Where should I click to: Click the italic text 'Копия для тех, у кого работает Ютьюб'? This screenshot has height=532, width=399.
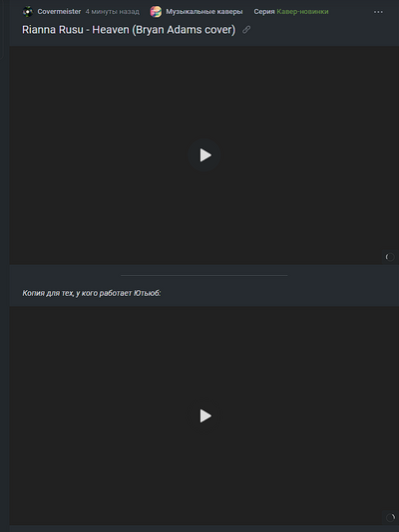pos(92,293)
